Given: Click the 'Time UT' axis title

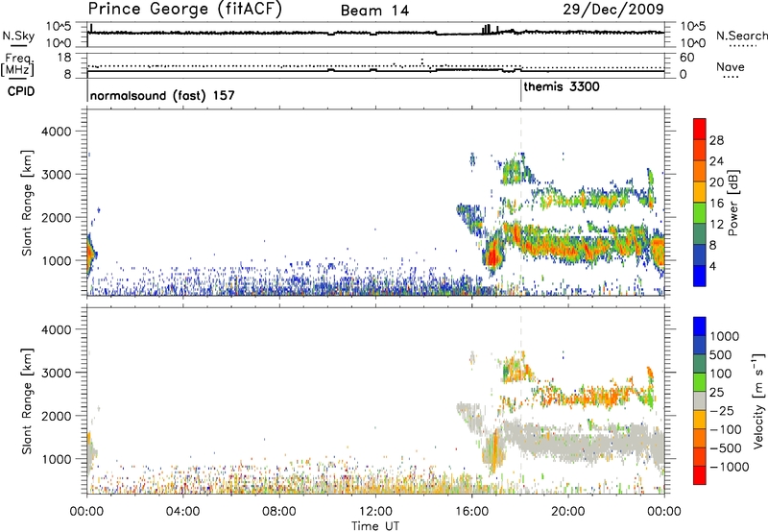Looking at the screenshot, I should (375, 526).
